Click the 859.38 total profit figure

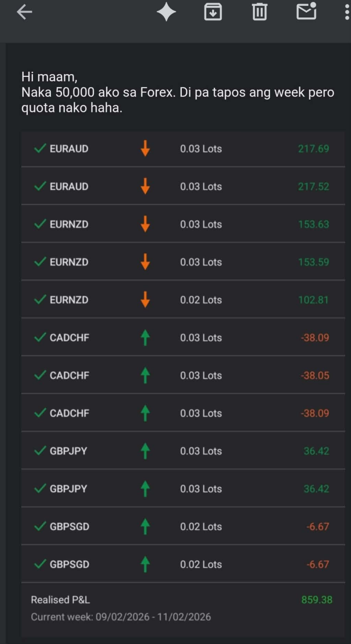[x=317, y=600]
